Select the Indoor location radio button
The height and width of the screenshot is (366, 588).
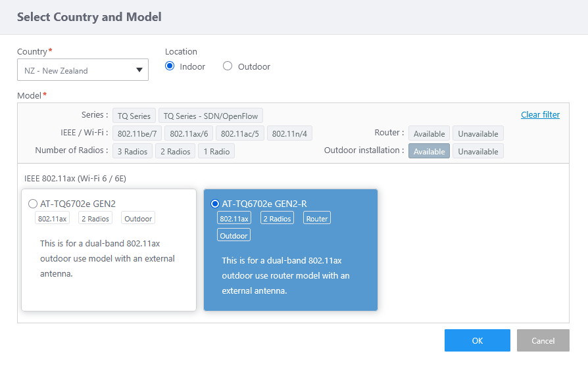[170, 66]
